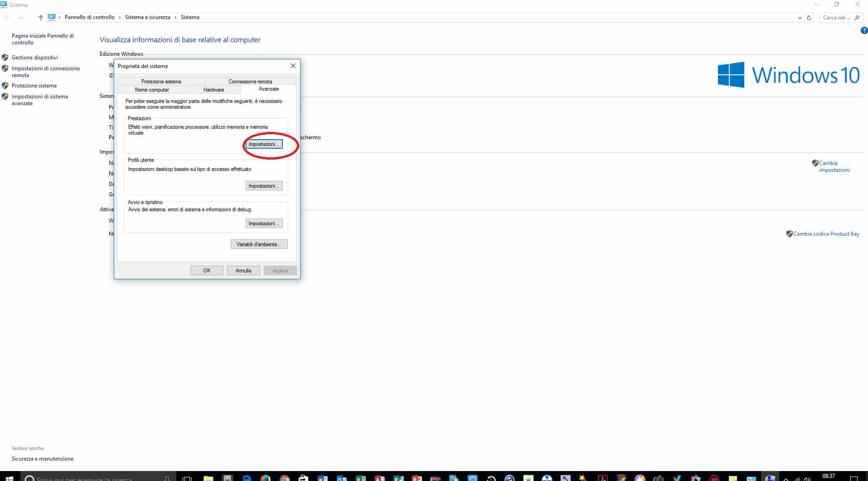The height and width of the screenshot is (481, 868).
Task: Click the Forward navigation arrow
Action: [x=20, y=18]
